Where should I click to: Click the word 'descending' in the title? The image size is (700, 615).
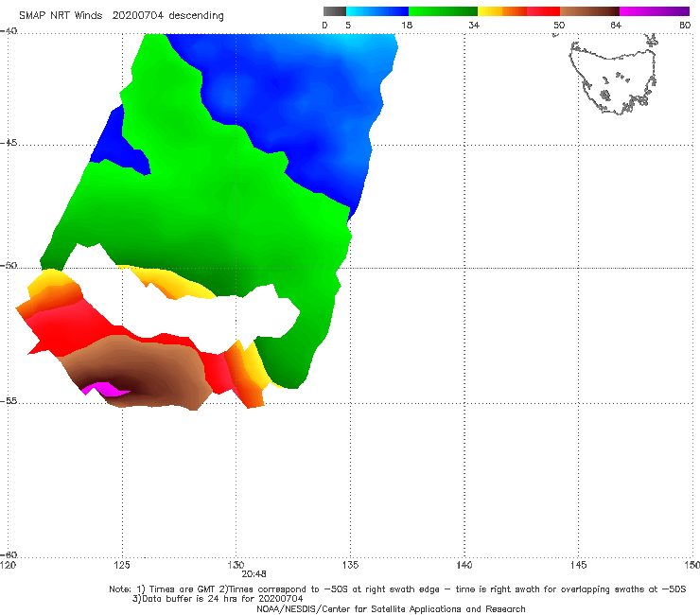pos(196,16)
